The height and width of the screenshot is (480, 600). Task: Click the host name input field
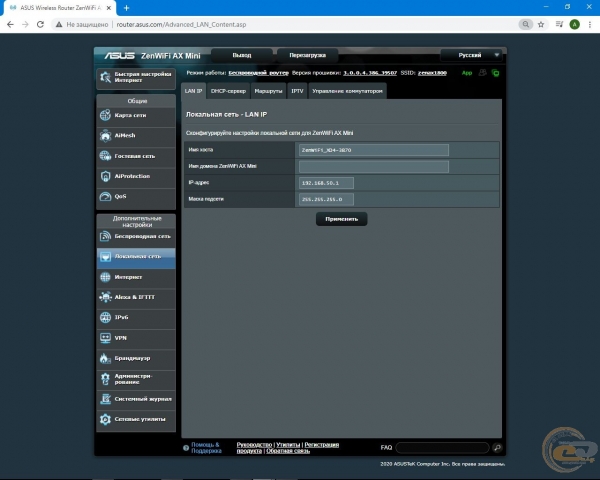[x=373, y=150]
